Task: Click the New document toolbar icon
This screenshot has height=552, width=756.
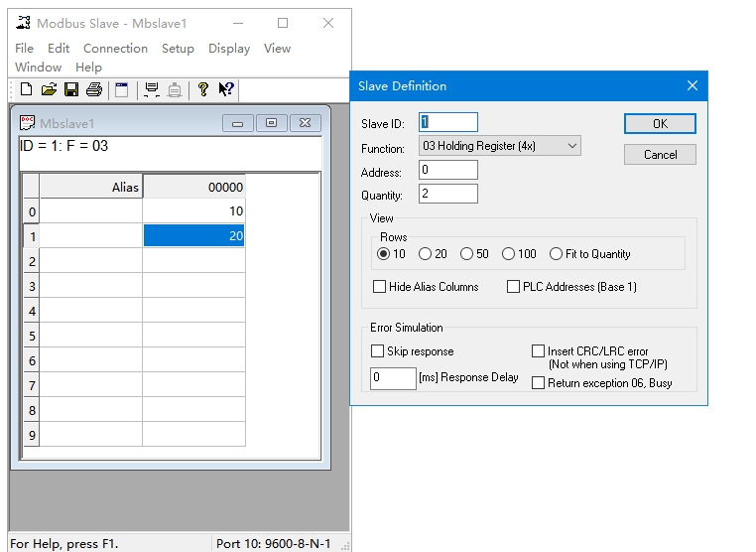Action: tap(27, 90)
